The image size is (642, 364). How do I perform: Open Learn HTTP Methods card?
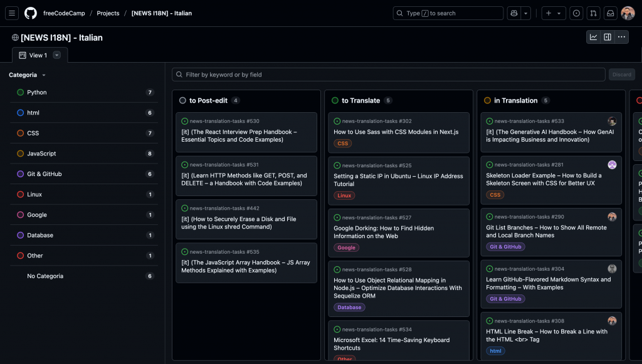246,176
